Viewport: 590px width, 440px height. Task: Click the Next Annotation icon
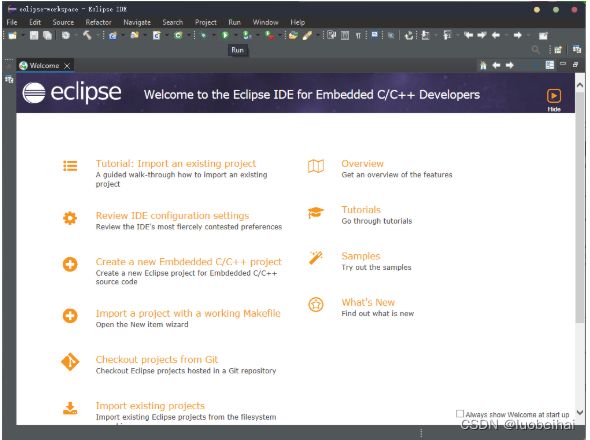(426, 36)
